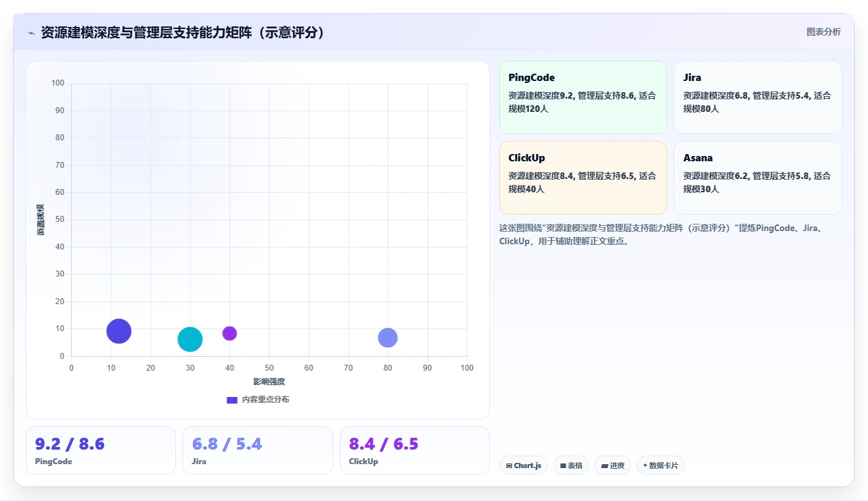Click the 9.2 / 8.6 PingCode stat card
868x501 pixels.
coord(101,450)
